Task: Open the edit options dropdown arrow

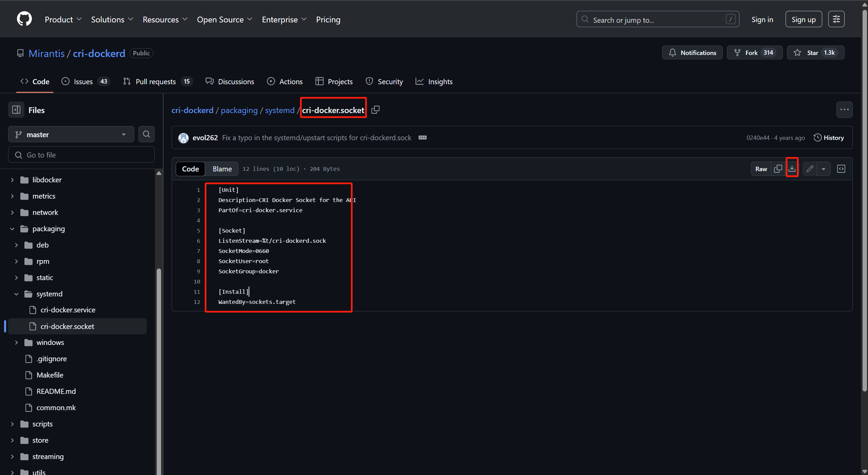Action: click(x=823, y=169)
